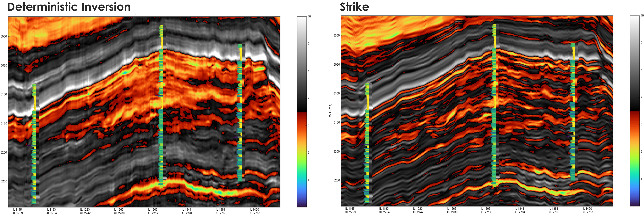Viewport: 644px width, 214px height.
Task: Select "IL 1420" label under Strike plot
Action: [587, 209]
